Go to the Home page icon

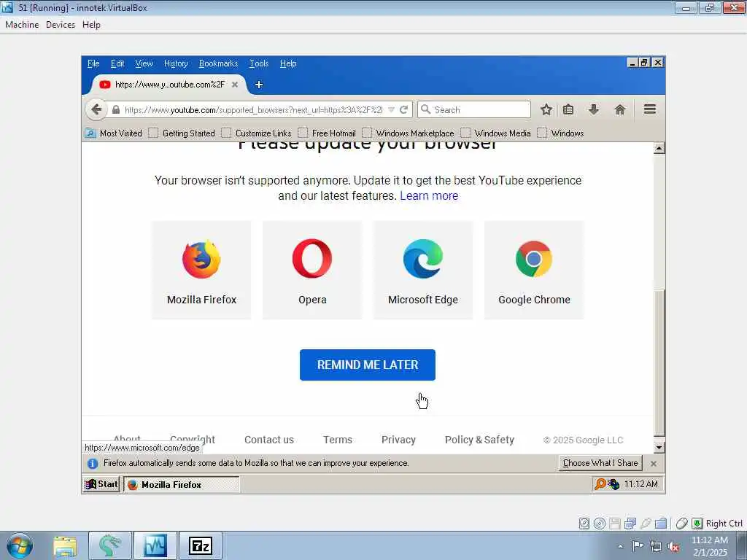pyautogui.click(x=620, y=110)
